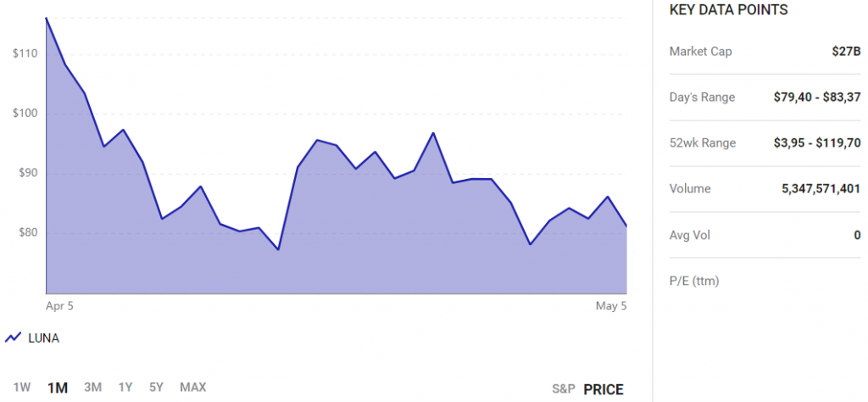Select the 1W time range
This screenshot has height=402, width=868.
point(21,387)
